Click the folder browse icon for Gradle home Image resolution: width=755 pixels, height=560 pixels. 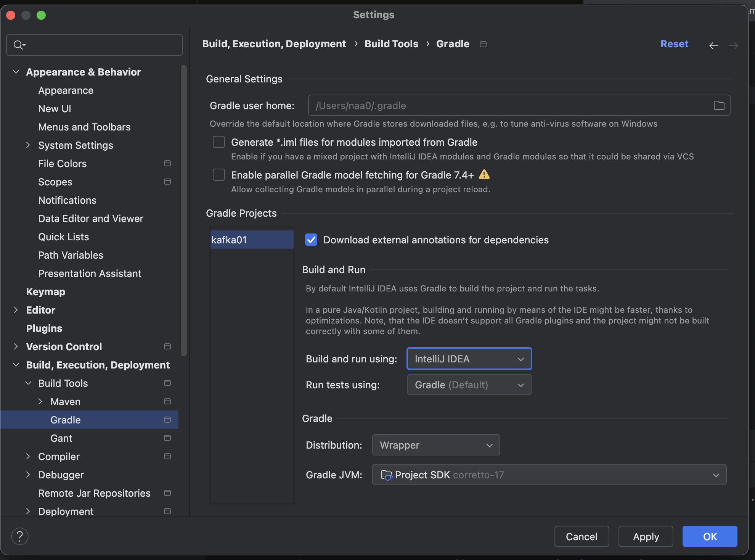pos(719,105)
